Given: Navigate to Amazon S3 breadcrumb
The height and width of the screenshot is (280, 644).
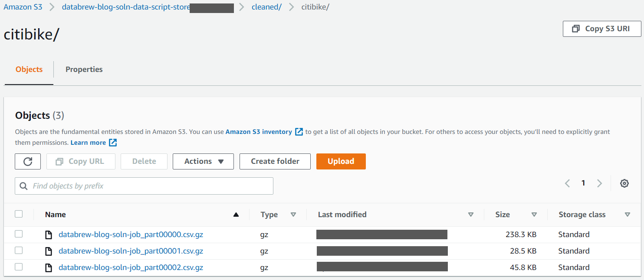Looking at the screenshot, I should click(x=23, y=7).
